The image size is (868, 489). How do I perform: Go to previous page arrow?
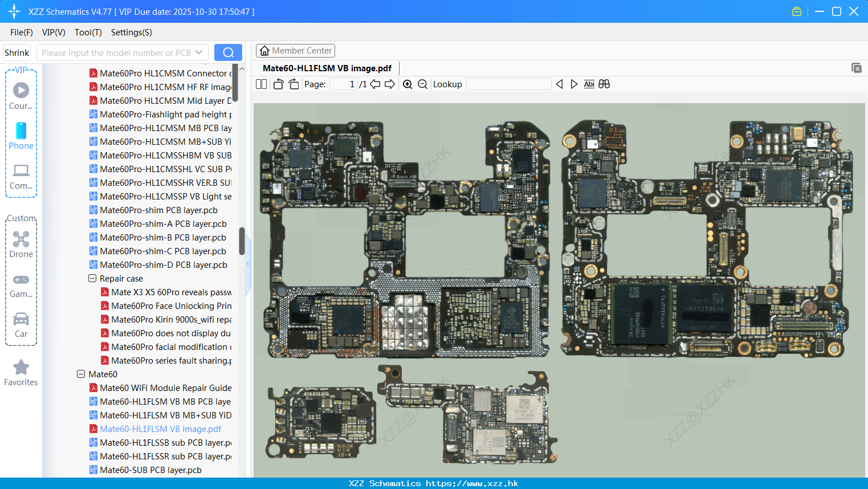375,84
